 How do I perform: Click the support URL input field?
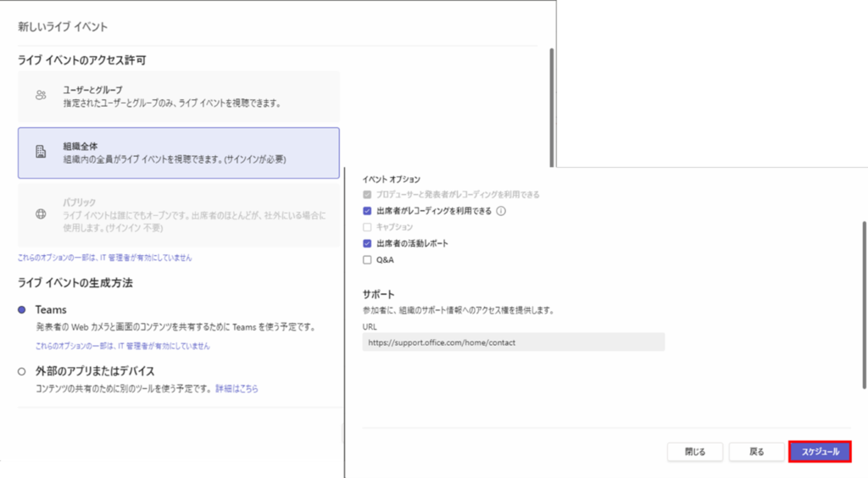pos(513,342)
